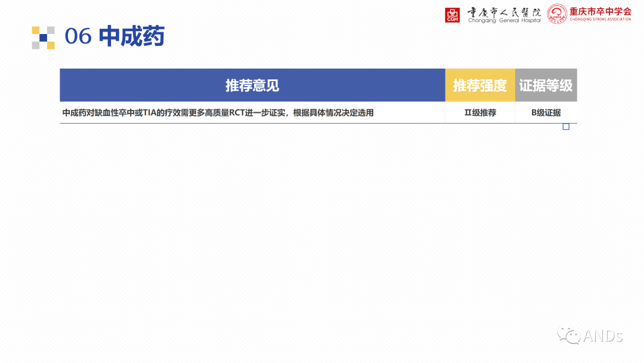Viewport: 644px width, 363px height.
Task: Click the "B级证据" table cell
Action: (x=546, y=113)
